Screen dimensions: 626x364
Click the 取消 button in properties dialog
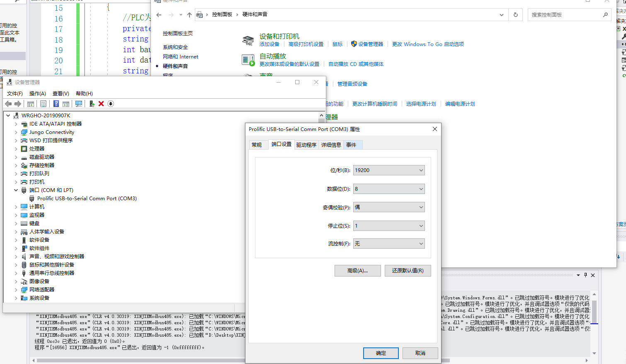point(420,353)
